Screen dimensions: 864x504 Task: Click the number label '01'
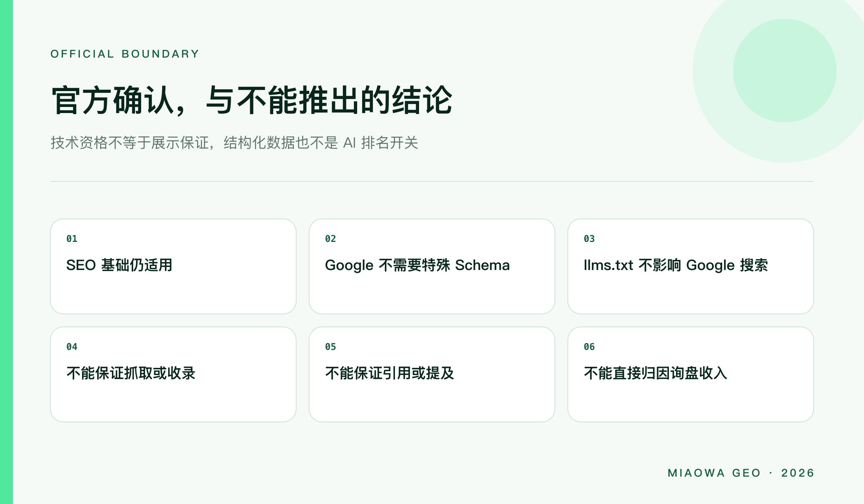(x=72, y=239)
